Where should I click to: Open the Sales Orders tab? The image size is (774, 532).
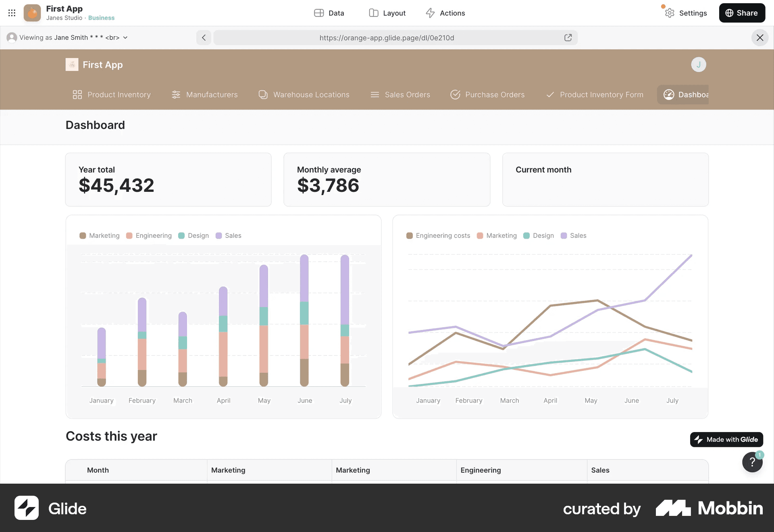[400, 95]
